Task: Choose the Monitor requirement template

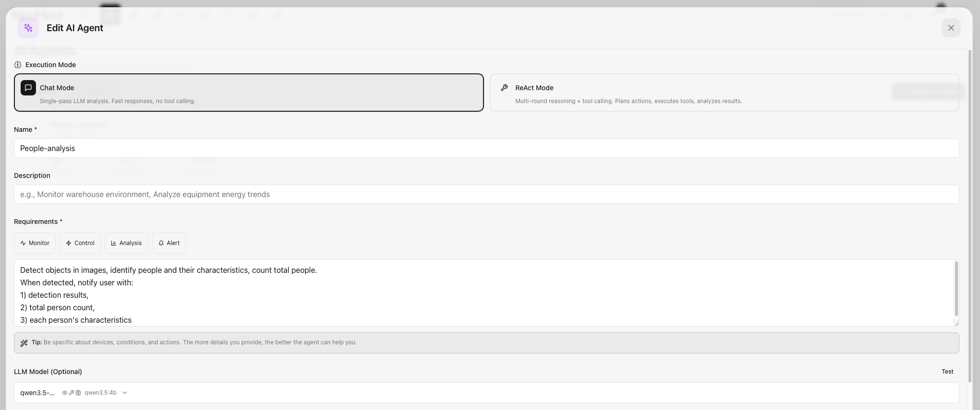Action: click(35, 243)
